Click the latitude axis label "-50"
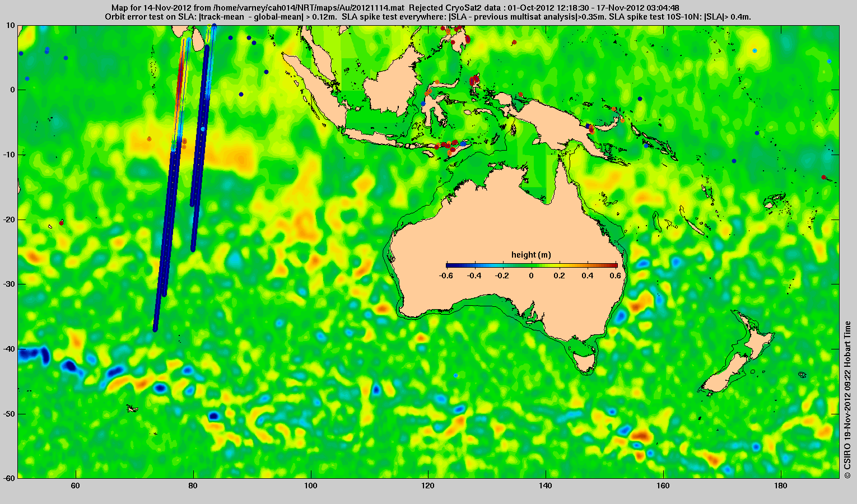The image size is (857, 504). coord(9,414)
